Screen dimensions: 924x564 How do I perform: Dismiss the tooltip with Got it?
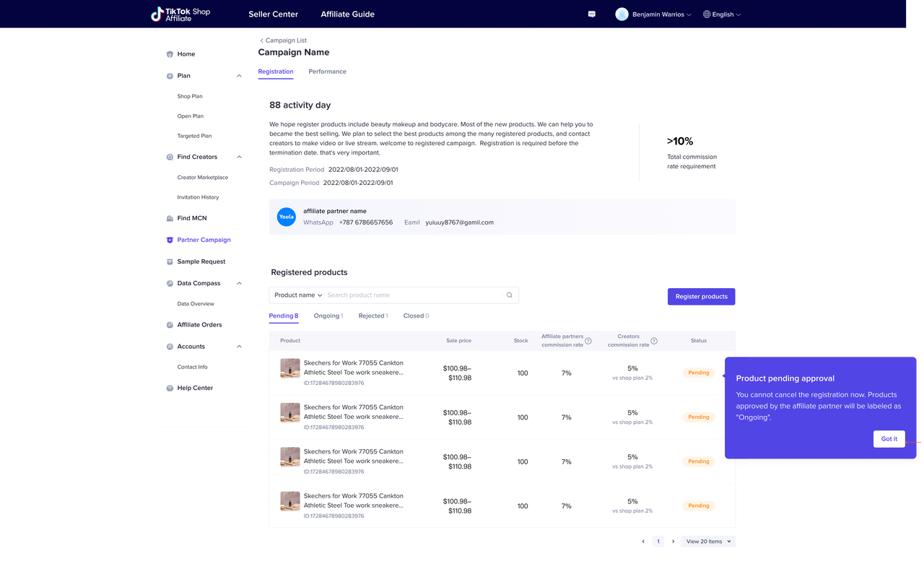click(889, 439)
